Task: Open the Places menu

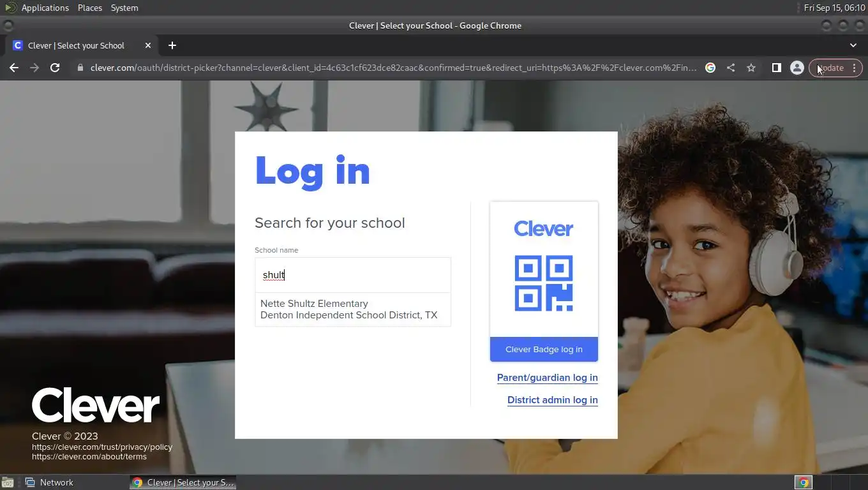Action: pos(90,8)
